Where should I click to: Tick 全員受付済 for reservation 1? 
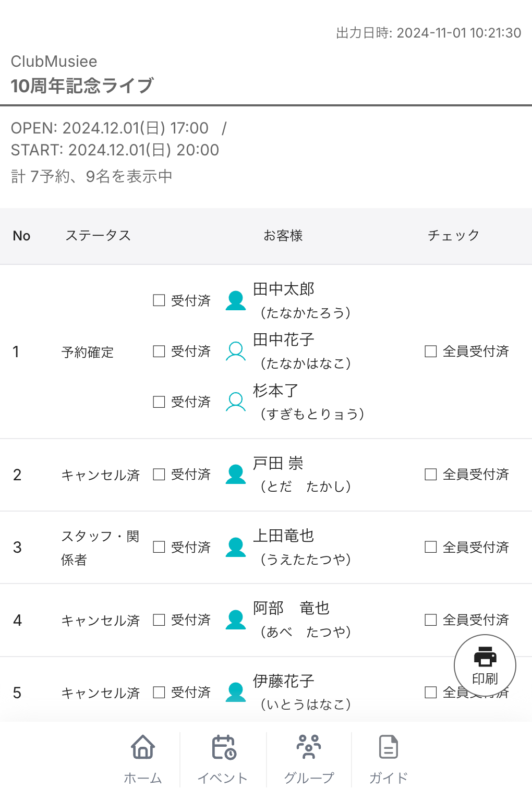click(431, 351)
